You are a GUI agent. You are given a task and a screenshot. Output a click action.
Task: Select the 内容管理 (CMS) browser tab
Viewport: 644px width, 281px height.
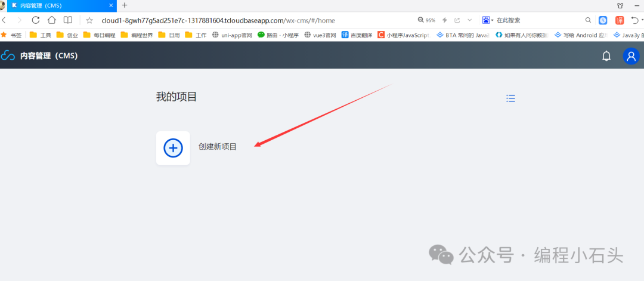pos(61,5)
